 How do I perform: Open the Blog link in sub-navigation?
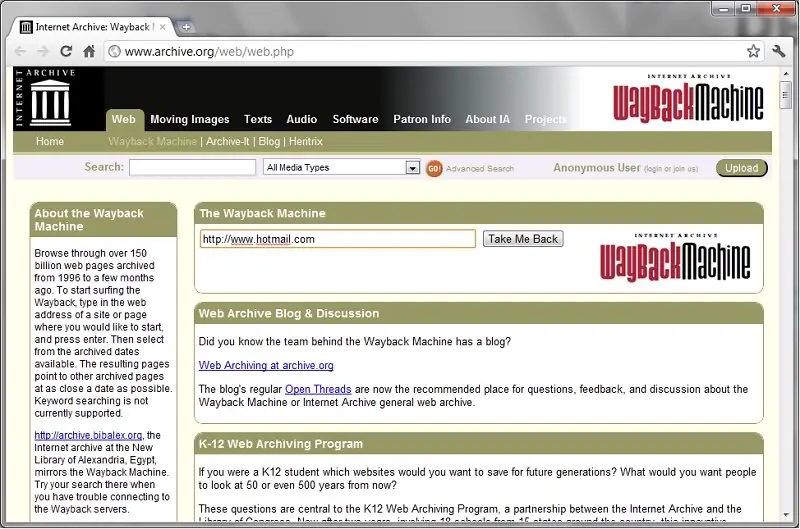[x=269, y=141]
